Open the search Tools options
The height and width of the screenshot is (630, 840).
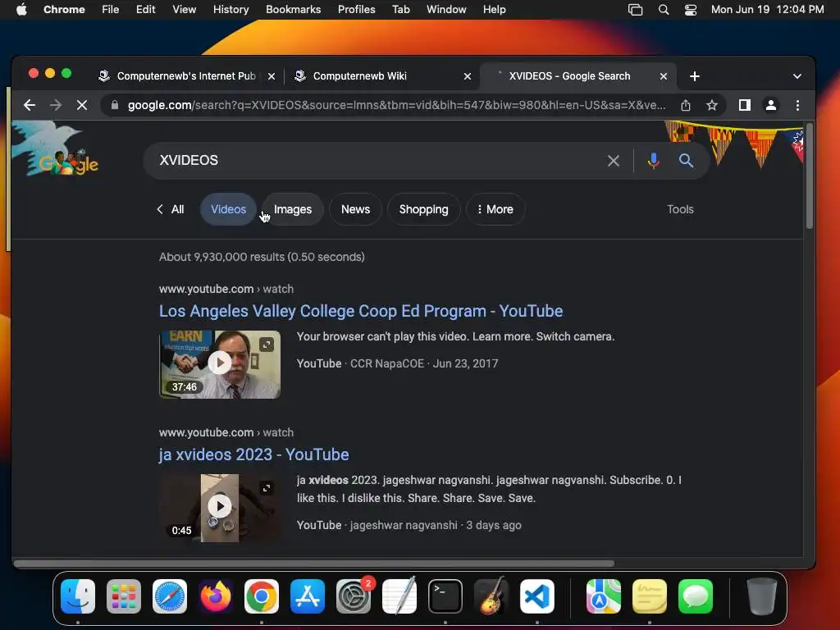pos(680,209)
